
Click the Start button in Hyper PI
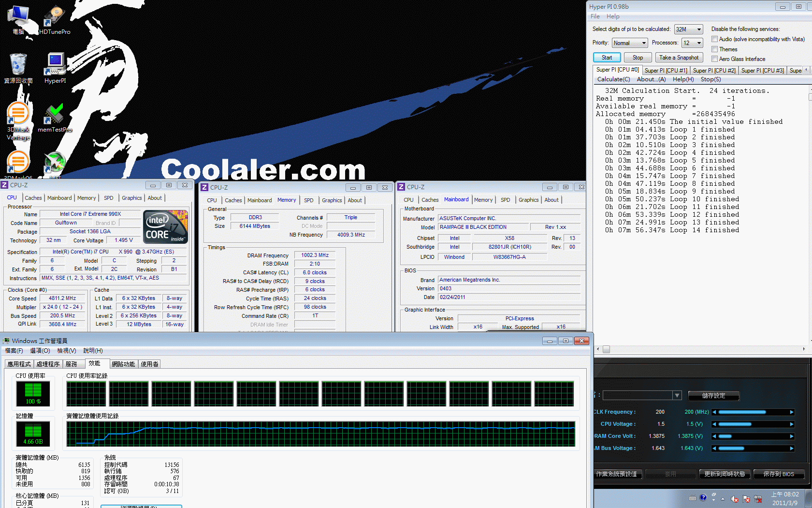(607, 58)
